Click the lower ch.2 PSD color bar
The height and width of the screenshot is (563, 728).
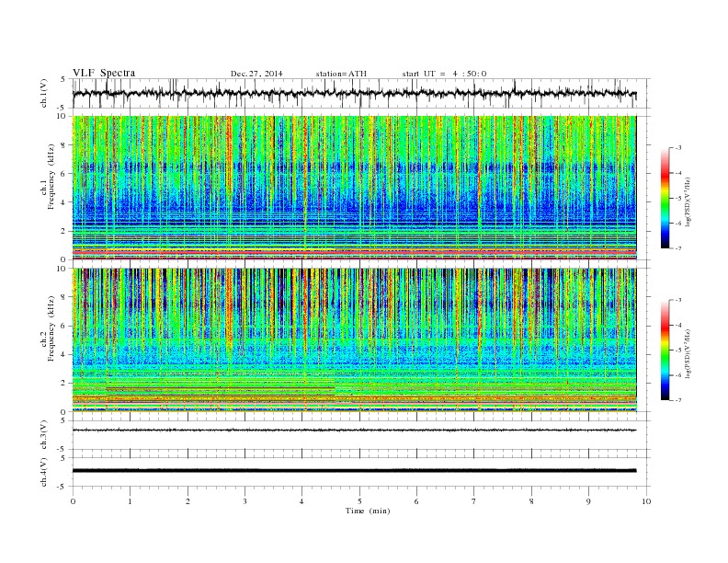pos(665,350)
